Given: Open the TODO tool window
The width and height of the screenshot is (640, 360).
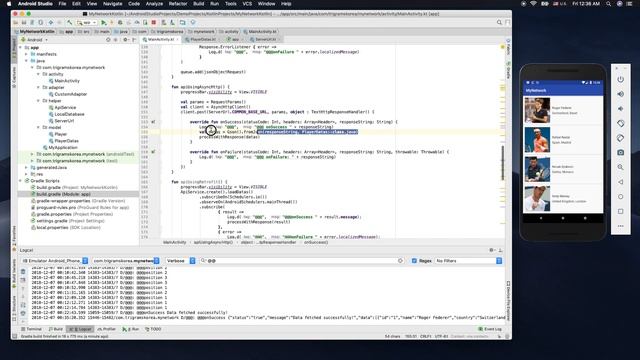Looking at the screenshot, I should [x=153, y=329].
